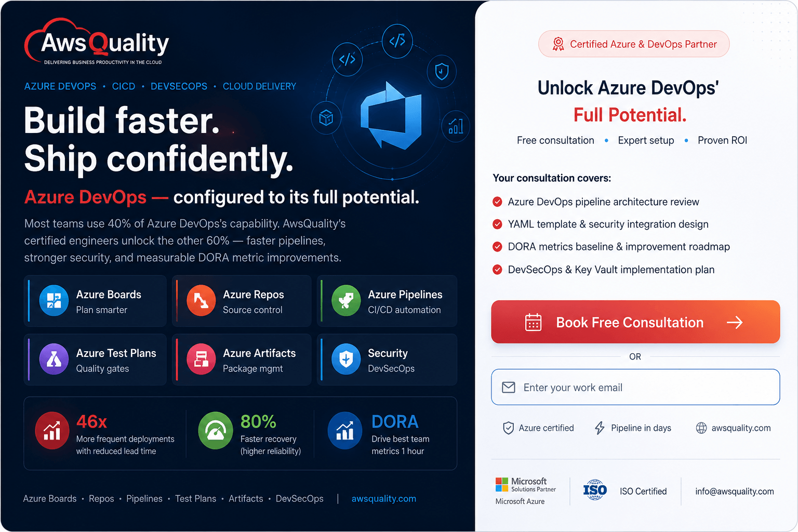This screenshot has width=798, height=532.
Task: Click checkmark for pipeline architecture review
Action: (x=497, y=202)
